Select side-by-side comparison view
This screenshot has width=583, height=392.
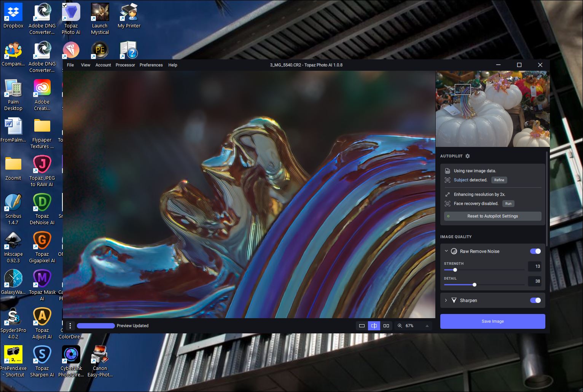click(x=386, y=326)
